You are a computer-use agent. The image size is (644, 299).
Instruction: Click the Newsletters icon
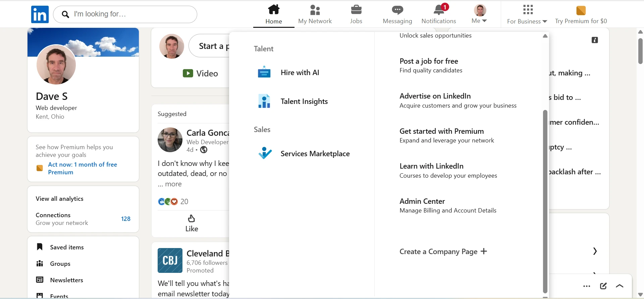(x=40, y=280)
